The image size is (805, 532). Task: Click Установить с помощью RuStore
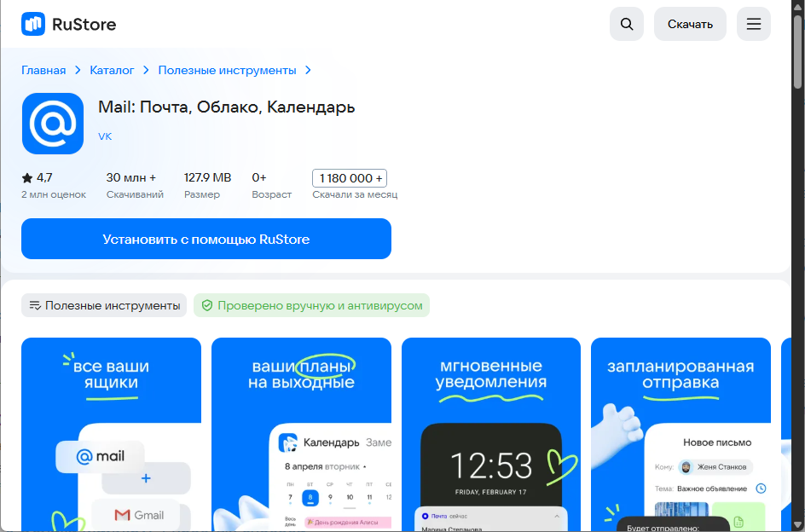[206, 239]
